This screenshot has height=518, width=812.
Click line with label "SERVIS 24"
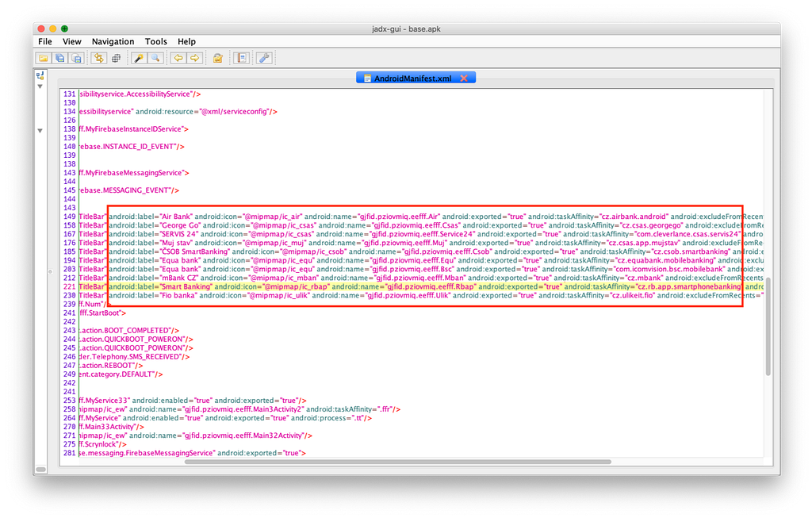click(420, 234)
